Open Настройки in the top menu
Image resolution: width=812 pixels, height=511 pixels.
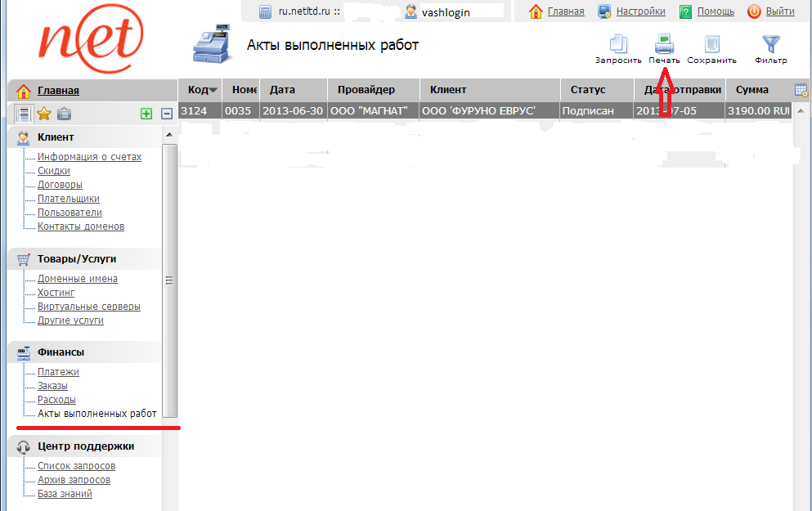(x=639, y=11)
